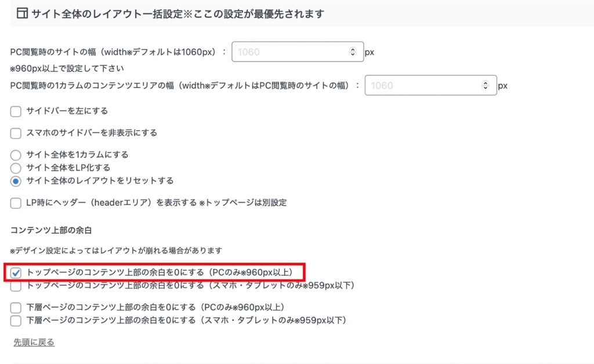Focus the PC site width input field
The height and width of the screenshot is (364, 594).
pos(298,52)
